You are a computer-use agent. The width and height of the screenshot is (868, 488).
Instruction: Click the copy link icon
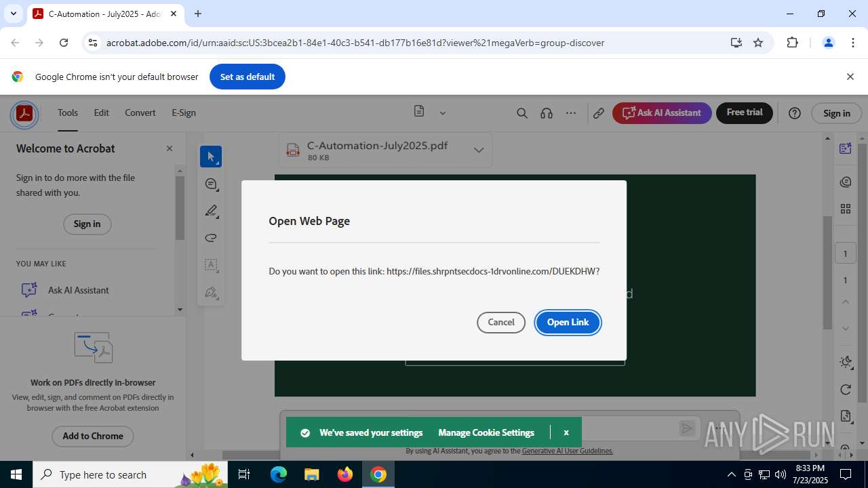(598, 113)
